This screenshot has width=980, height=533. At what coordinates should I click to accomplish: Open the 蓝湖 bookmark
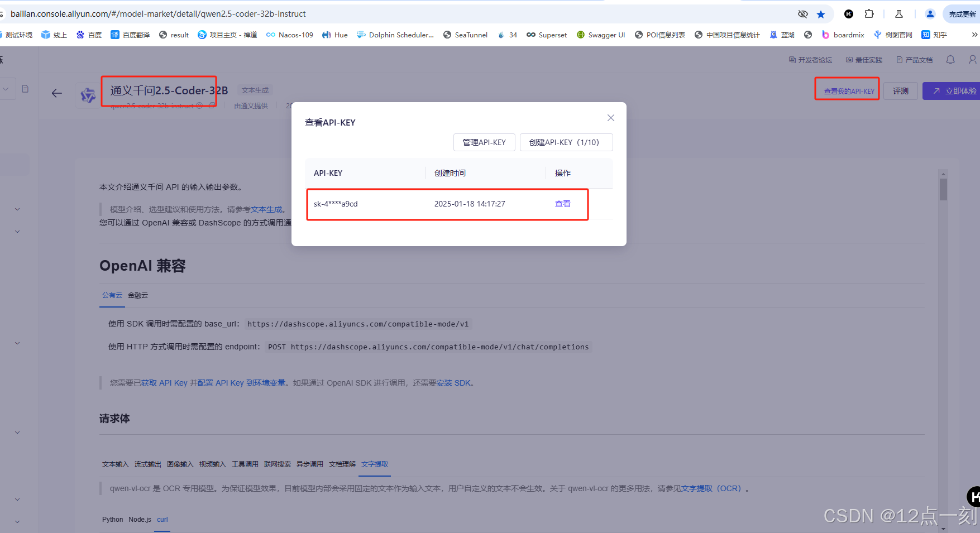[782, 35]
